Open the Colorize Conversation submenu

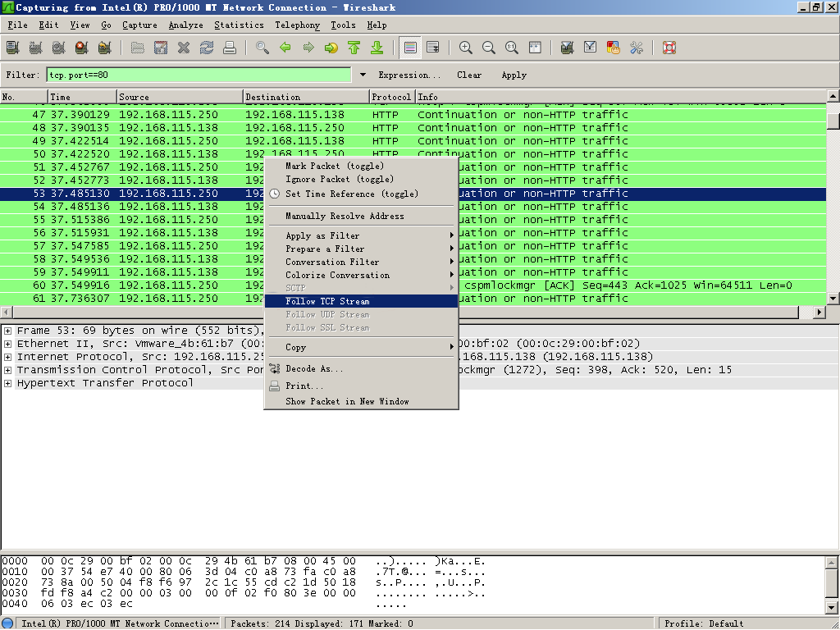coord(362,276)
